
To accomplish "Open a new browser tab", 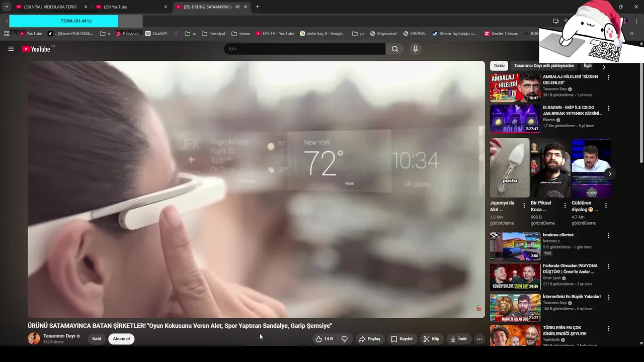I will [x=258, y=7].
